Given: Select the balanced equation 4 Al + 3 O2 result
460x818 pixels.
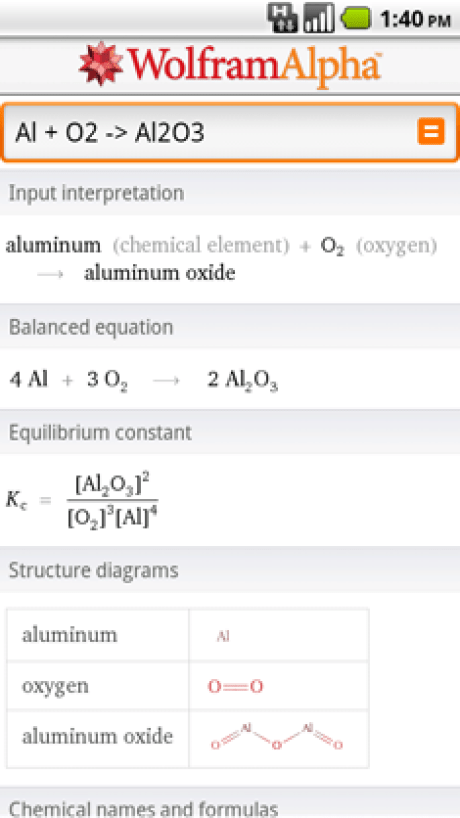Looking at the screenshot, I should click(x=143, y=380).
